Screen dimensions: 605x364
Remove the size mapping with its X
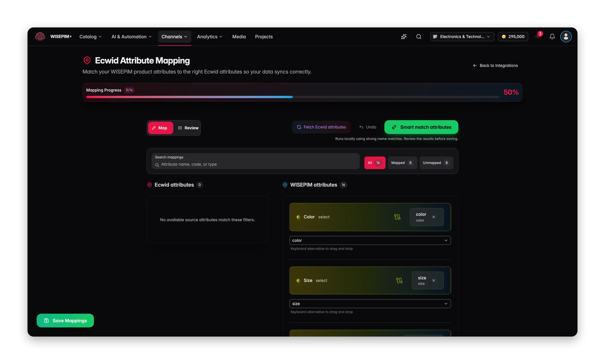434,280
